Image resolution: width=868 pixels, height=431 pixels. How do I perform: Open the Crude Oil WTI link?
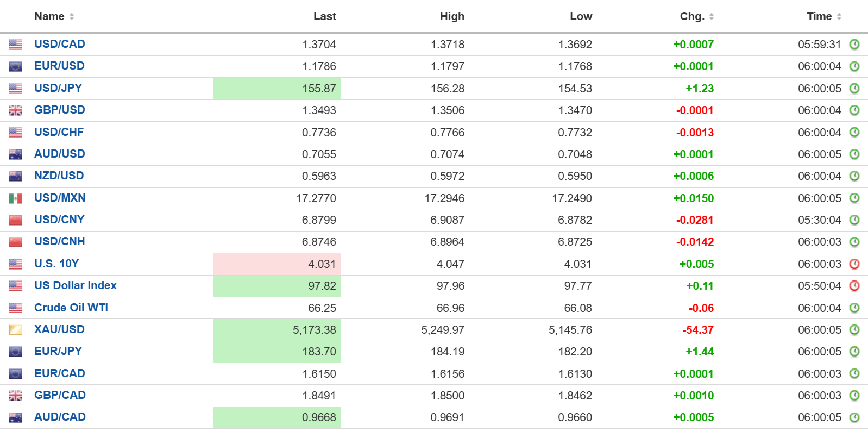point(71,308)
